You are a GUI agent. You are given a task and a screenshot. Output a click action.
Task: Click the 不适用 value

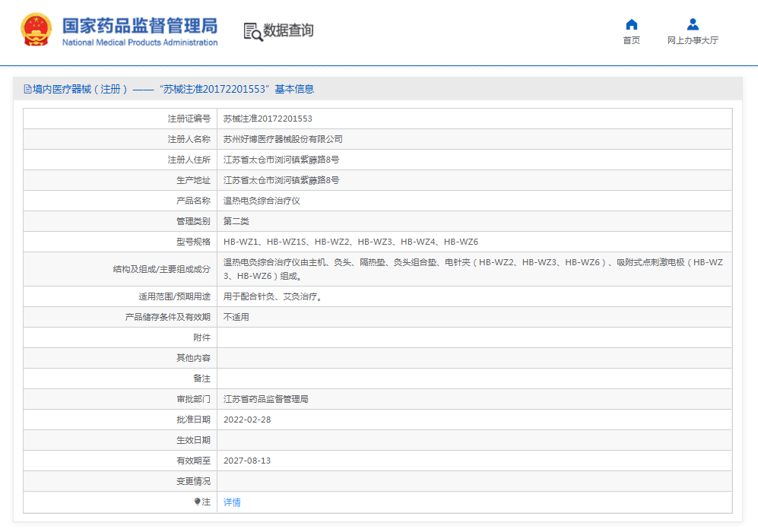click(236, 317)
